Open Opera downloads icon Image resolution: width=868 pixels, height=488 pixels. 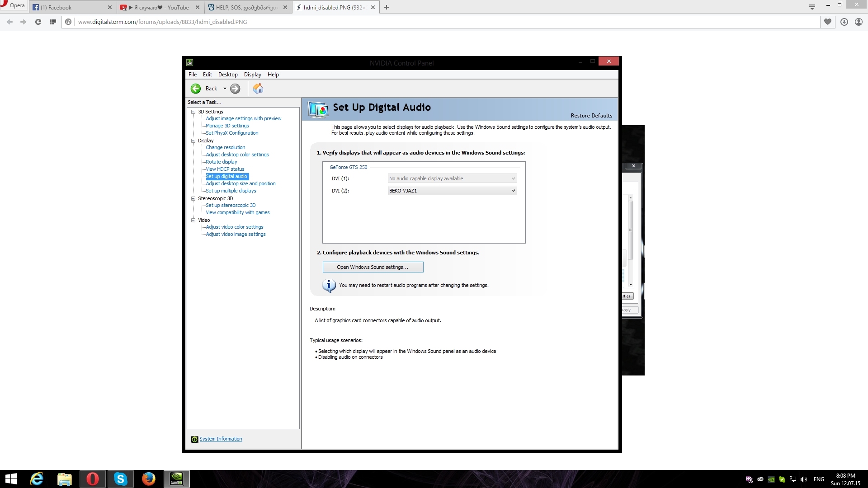coord(844,22)
